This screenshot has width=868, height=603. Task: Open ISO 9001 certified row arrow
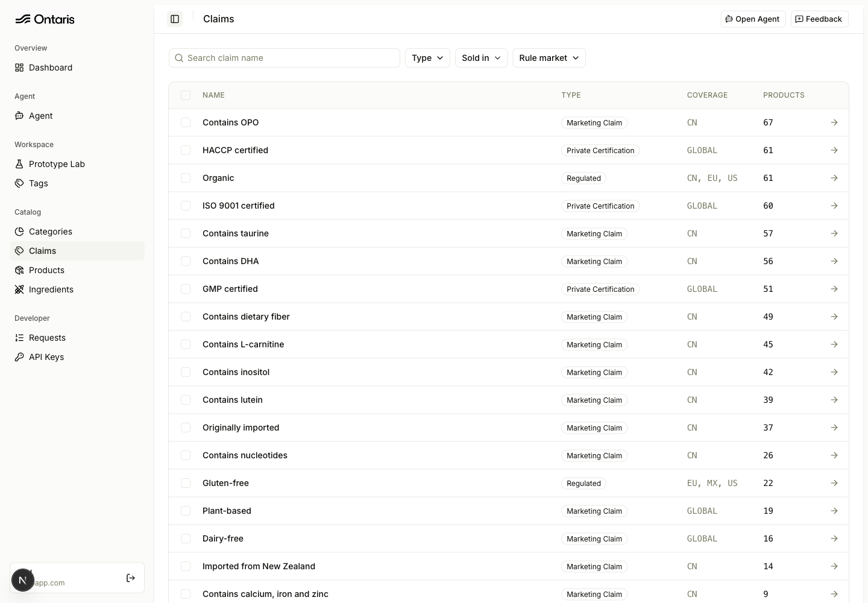click(x=834, y=206)
